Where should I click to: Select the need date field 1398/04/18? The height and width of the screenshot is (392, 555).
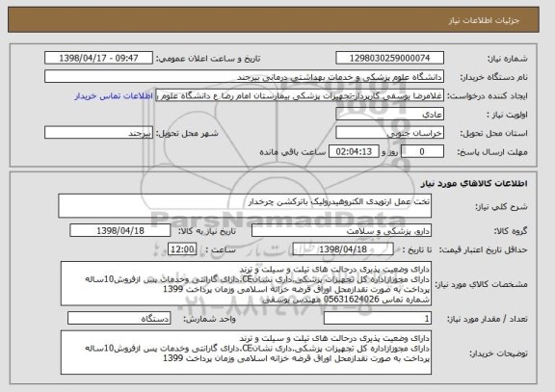pos(120,231)
